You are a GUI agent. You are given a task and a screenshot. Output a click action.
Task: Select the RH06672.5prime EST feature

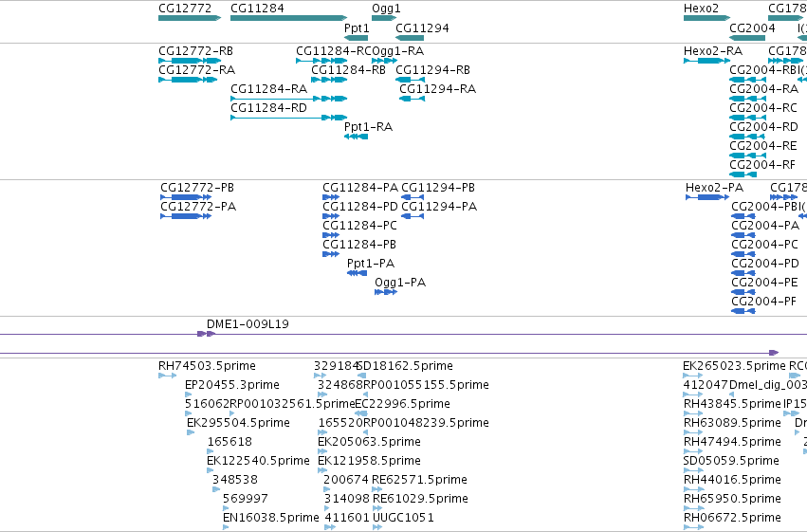click(693, 528)
